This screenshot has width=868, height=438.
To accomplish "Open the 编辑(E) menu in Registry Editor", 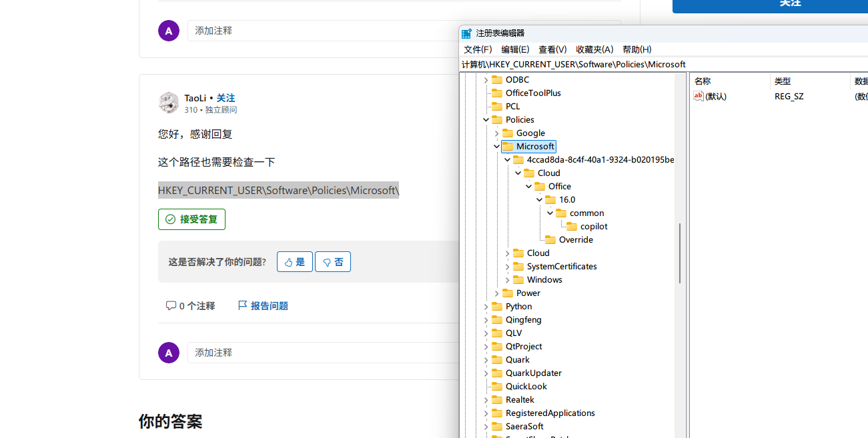I will pyautogui.click(x=515, y=49).
